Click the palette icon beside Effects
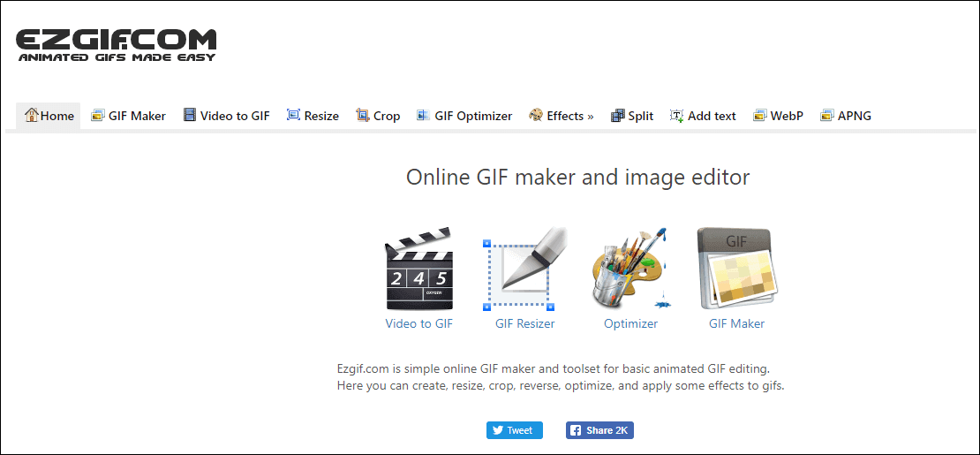The width and height of the screenshot is (980, 455). tap(536, 115)
